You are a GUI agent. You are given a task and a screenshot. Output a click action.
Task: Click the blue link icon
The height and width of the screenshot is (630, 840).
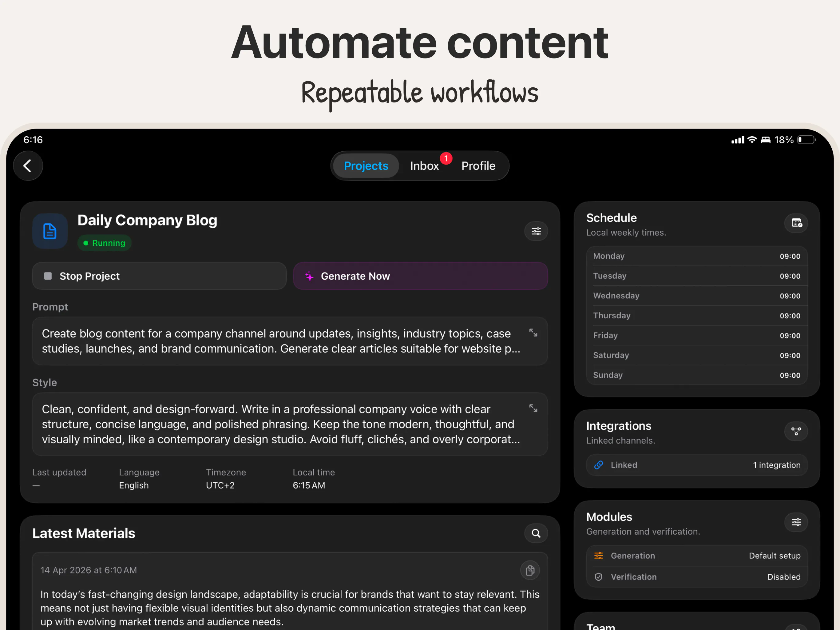point(598,465)
